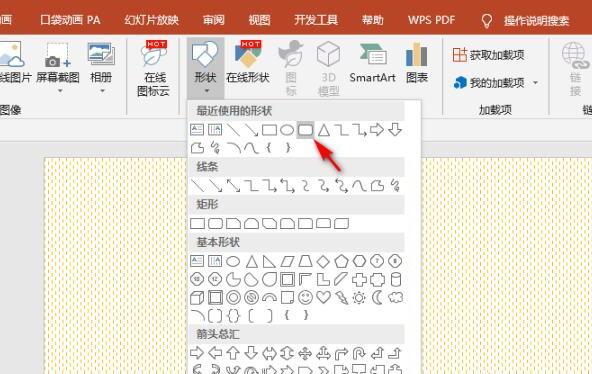This screenshot has width=592, height=374.
Task: Pick the right arrow in recent shapes
Action: [x=377, y=130]
